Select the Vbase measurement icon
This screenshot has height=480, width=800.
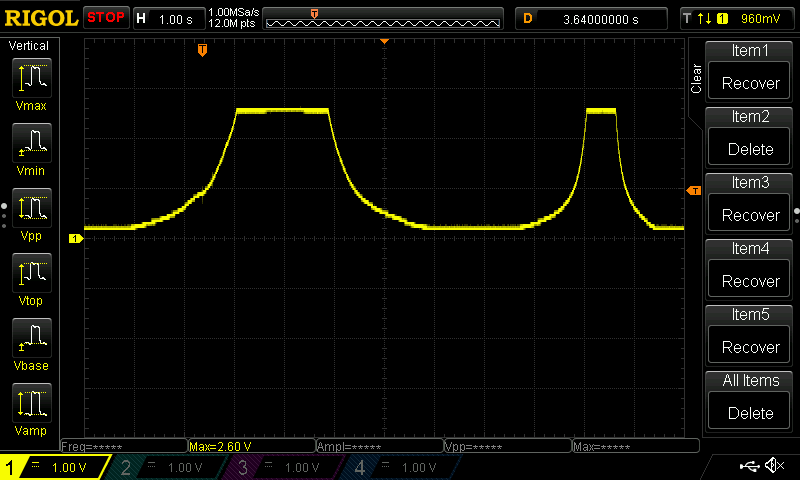tap(32, 337)
